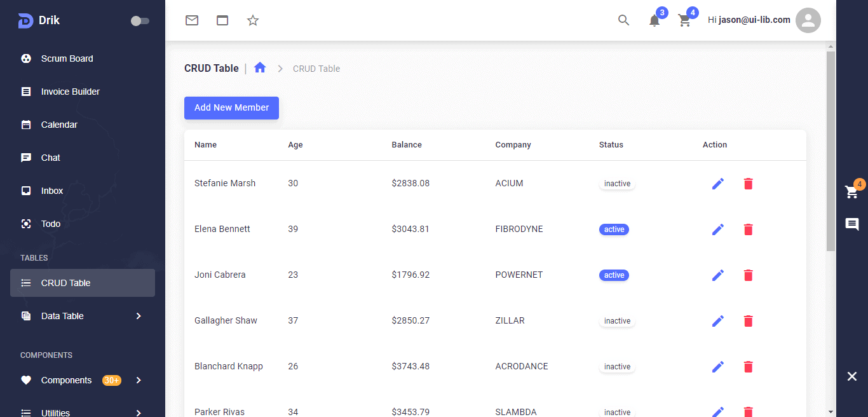Open the user avatar account menu
The image size is (868, 417).
[808, 20]
